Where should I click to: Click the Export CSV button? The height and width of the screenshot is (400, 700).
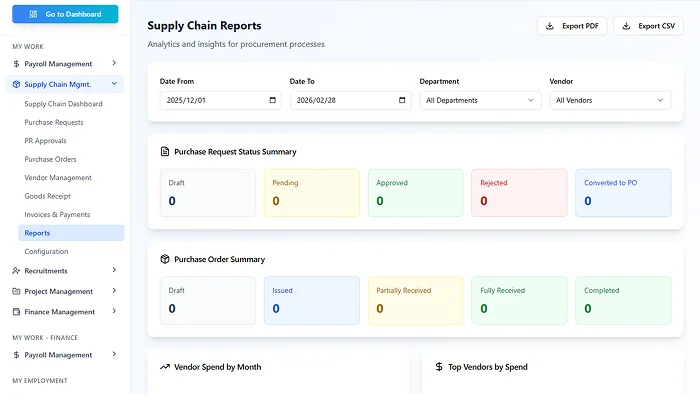pyautogui.click(x=648, y=26)
